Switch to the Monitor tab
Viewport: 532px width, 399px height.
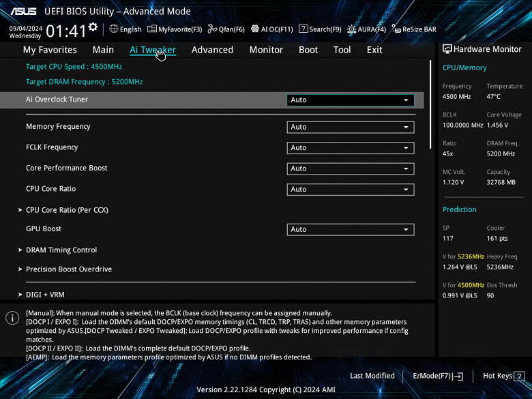pos(266,50)
